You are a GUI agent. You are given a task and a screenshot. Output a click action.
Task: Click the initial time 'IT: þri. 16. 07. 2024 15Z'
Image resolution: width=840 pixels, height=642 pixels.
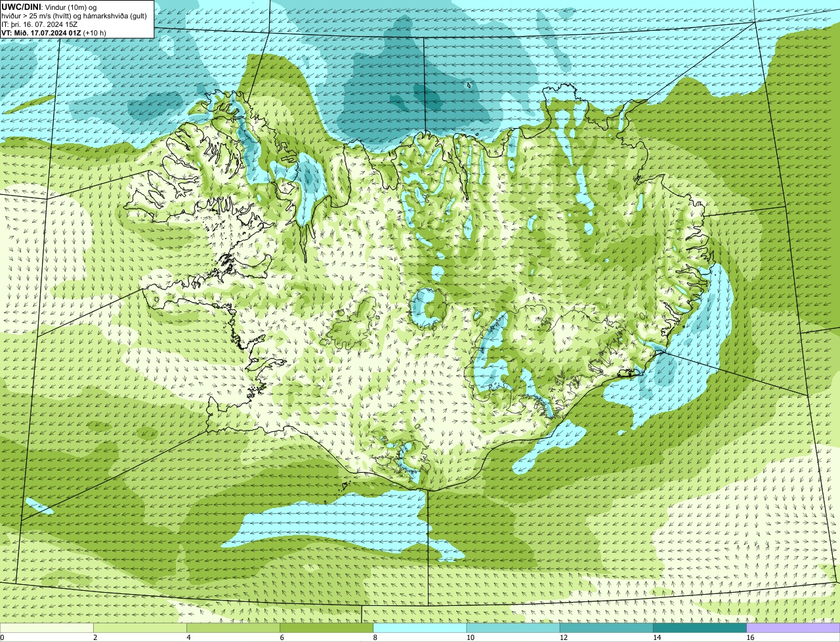40,24
